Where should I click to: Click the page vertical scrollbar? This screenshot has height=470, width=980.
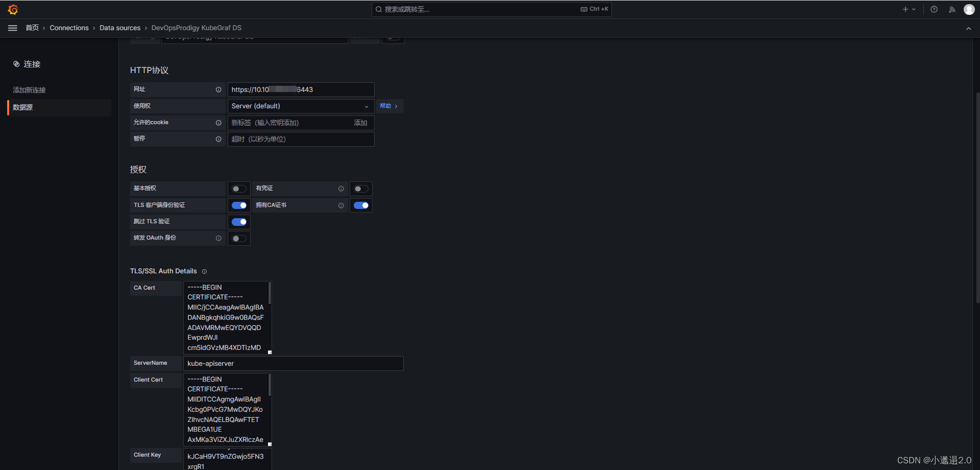977,197
